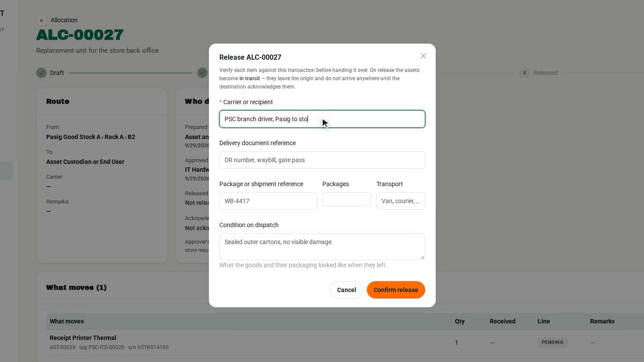Click the Allocation breadcrumb label

click(x=64, y=20)
